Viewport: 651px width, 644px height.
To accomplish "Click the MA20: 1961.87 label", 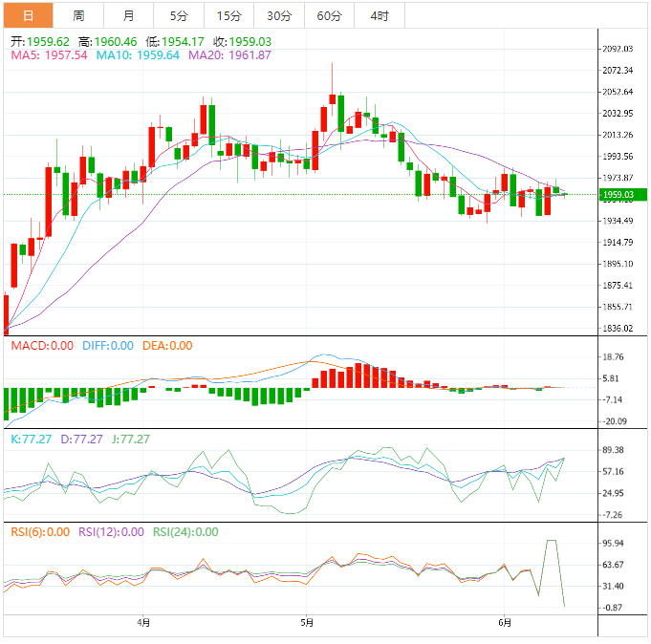I will point(229,55).
